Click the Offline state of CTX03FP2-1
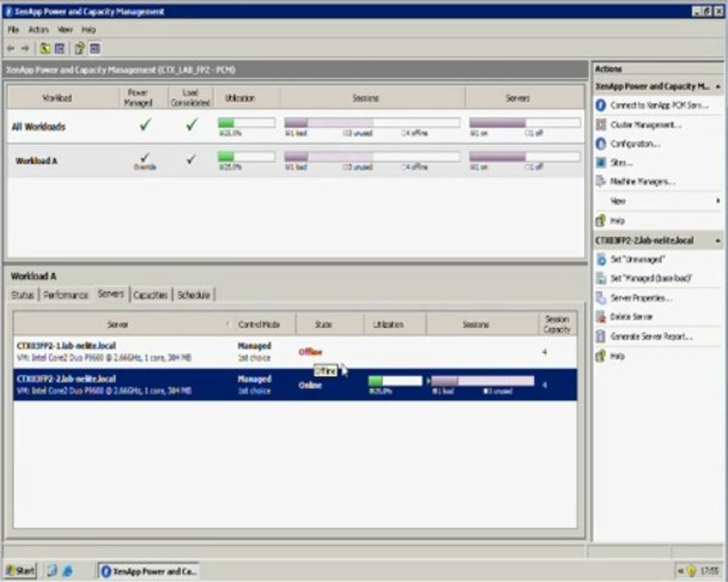Viewport: 728px width, 582px height. (310, 352)
